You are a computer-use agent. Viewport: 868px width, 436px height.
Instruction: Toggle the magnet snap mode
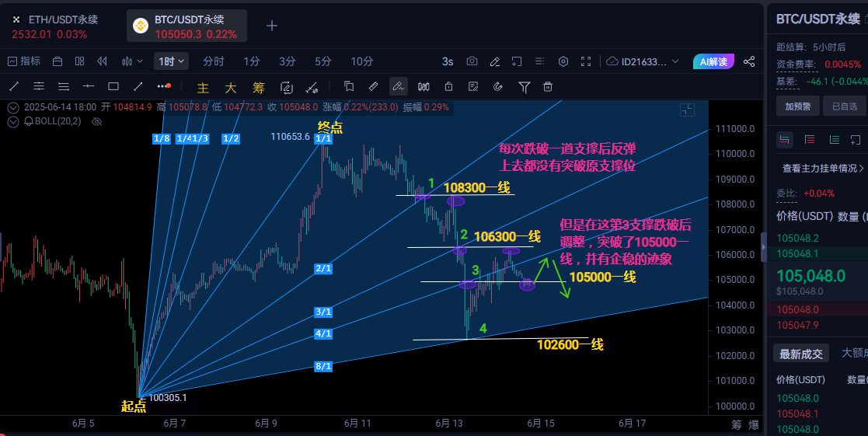pos(498,86)
